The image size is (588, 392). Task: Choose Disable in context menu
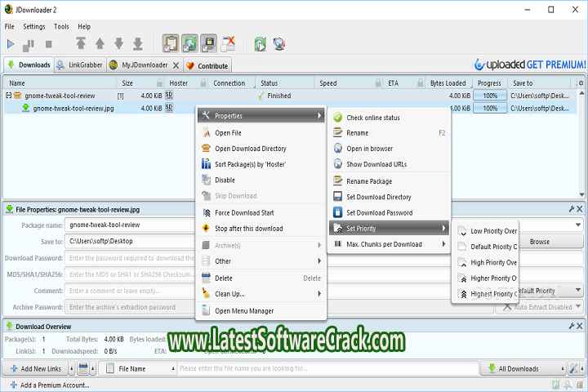coord(261,180)
